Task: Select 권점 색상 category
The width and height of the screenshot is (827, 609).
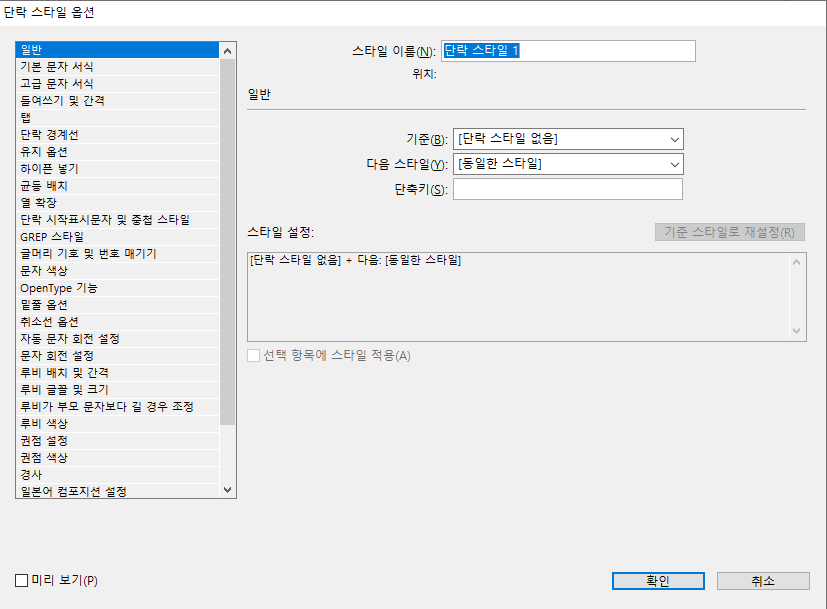Action: (117, 458)
